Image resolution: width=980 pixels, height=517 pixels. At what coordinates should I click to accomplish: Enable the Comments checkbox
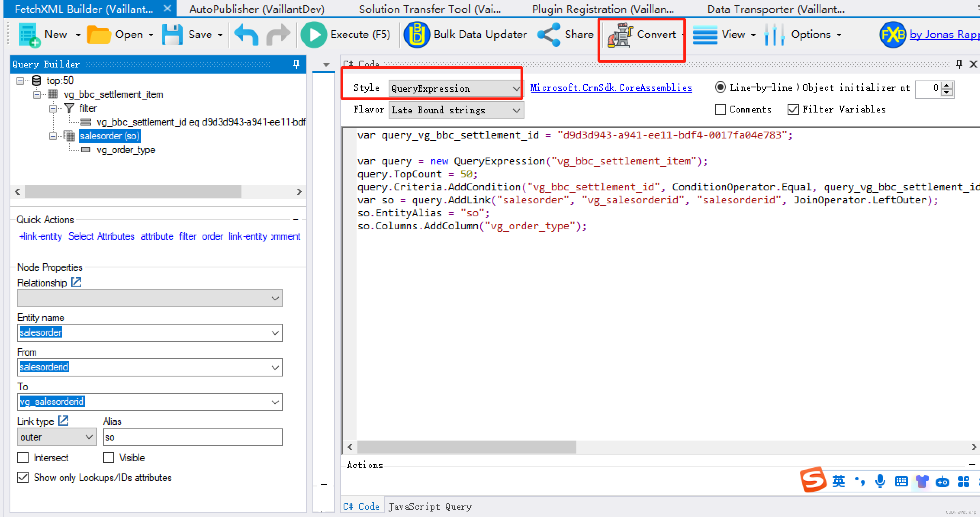coord(720,110)
